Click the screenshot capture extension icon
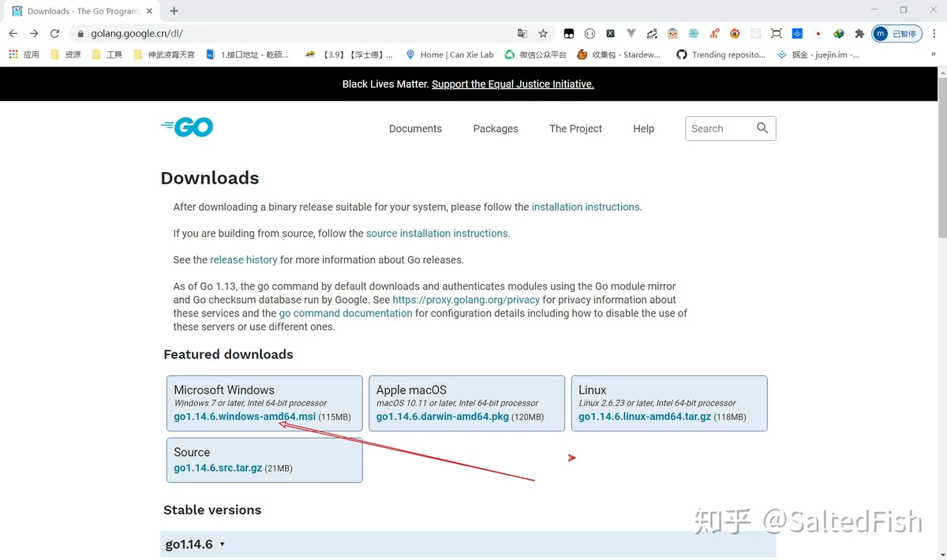The height and width of the screenshot is (560, 947). (x=777, y=34)
